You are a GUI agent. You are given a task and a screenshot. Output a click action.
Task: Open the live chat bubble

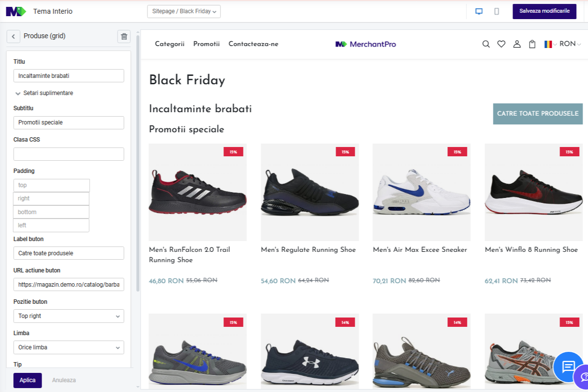pos(568,366)
